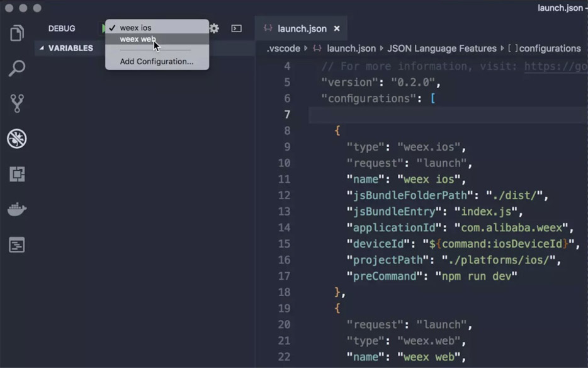Viewport: 588px width, 368px height.
Task: Open the Search view in activity bar
Action: point(17,68)
